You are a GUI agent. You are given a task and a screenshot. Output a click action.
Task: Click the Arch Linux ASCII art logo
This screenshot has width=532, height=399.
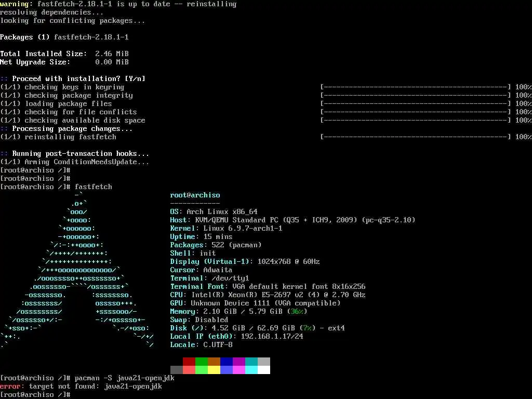[77, 270]
